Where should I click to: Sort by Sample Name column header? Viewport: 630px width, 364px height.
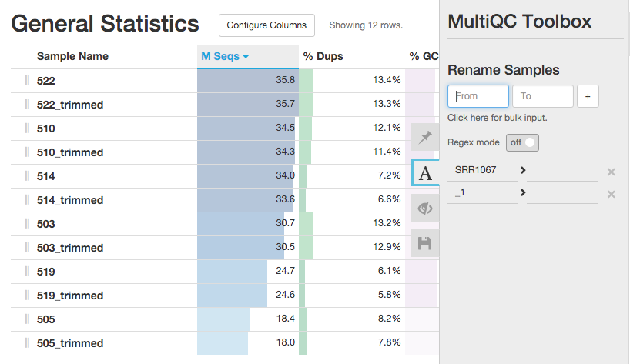[x=72, y=56]
